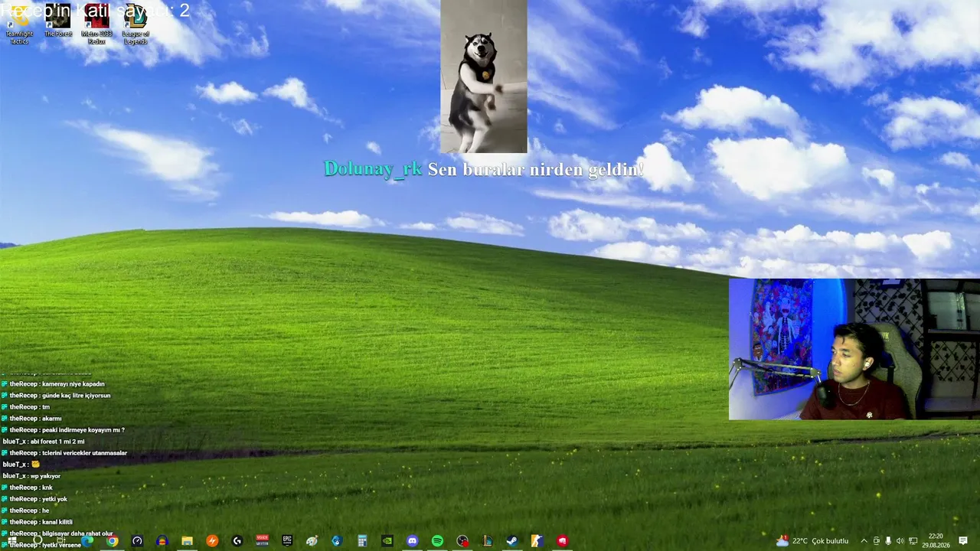Open Microsoft Edge from the taskbar
The height and width of the screenshot is (551, 980).
87,541
